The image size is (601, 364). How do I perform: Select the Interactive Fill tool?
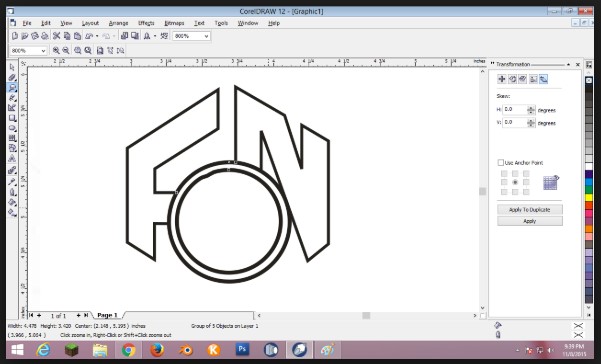pos(12,212)
